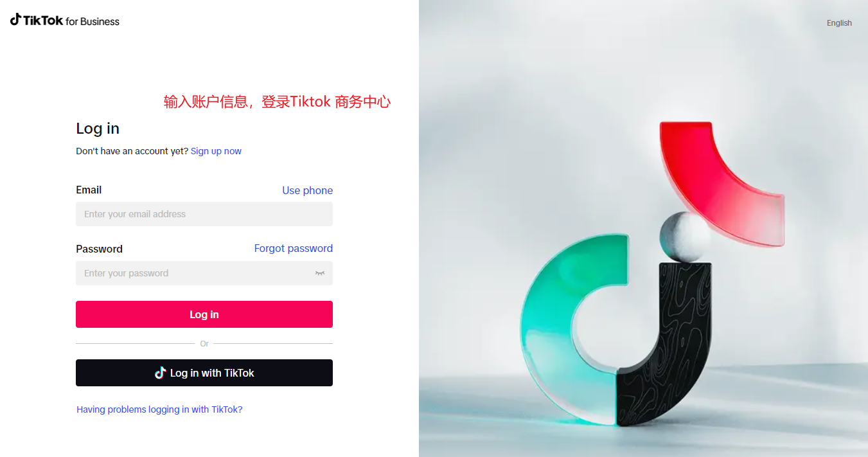868x457 pixels.
Task: Click the Don't have an account yet text
Action: point(132,151)
